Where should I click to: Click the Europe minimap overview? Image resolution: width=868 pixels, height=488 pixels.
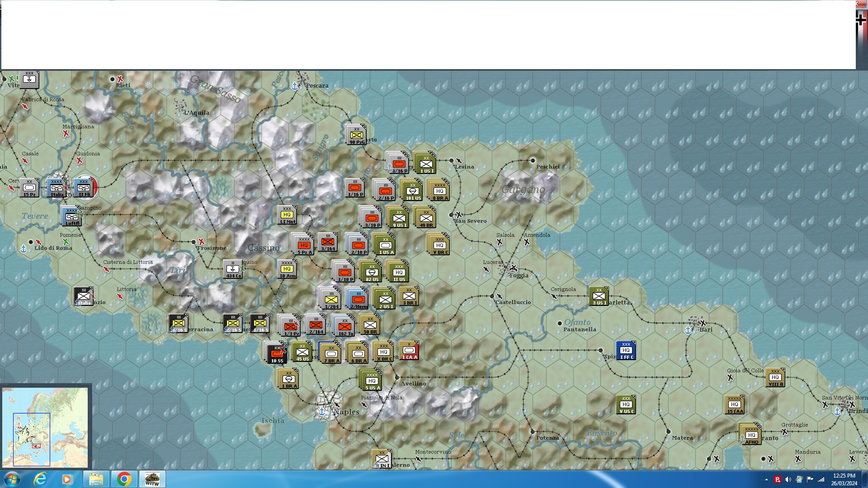coord(45,427)
